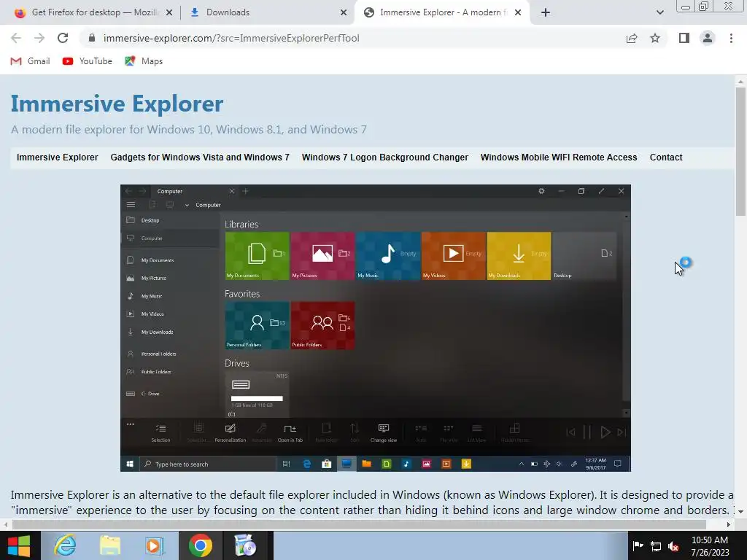This screenshot has height=560, width=747.
Task: Bookmark this tab with the star
Action: [655, 38]
